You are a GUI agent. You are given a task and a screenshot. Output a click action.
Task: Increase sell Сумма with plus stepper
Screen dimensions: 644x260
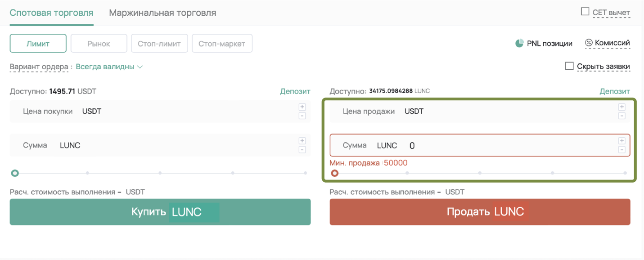click(x=622, y=141)
